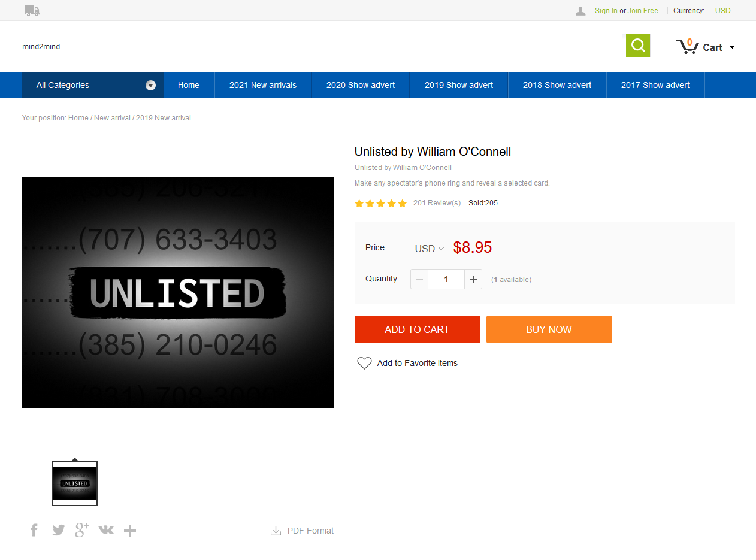756x560 pixels.
Task: Open 2019 Show advert menu
Action: pyautogui.click(x=459, y=85)
